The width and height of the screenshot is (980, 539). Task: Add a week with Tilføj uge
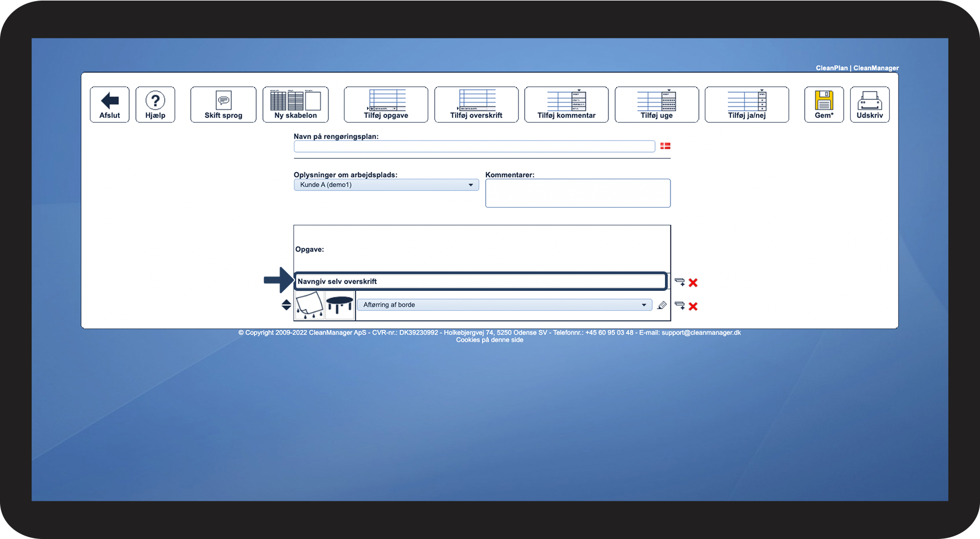pyautogui.click(x=657, y=104)
